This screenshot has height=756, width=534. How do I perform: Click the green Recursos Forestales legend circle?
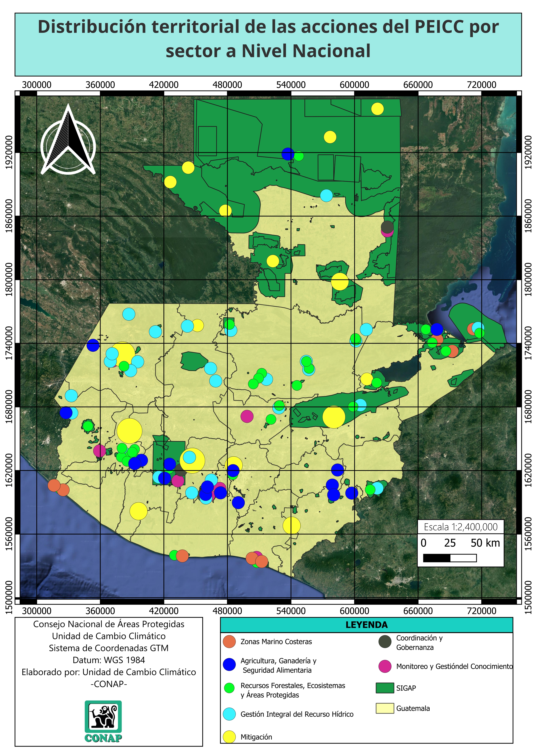(229, 688)
